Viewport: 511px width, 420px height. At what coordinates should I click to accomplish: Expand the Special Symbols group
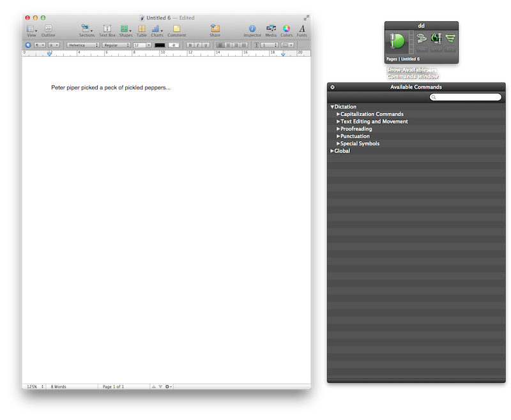(339, 143)
